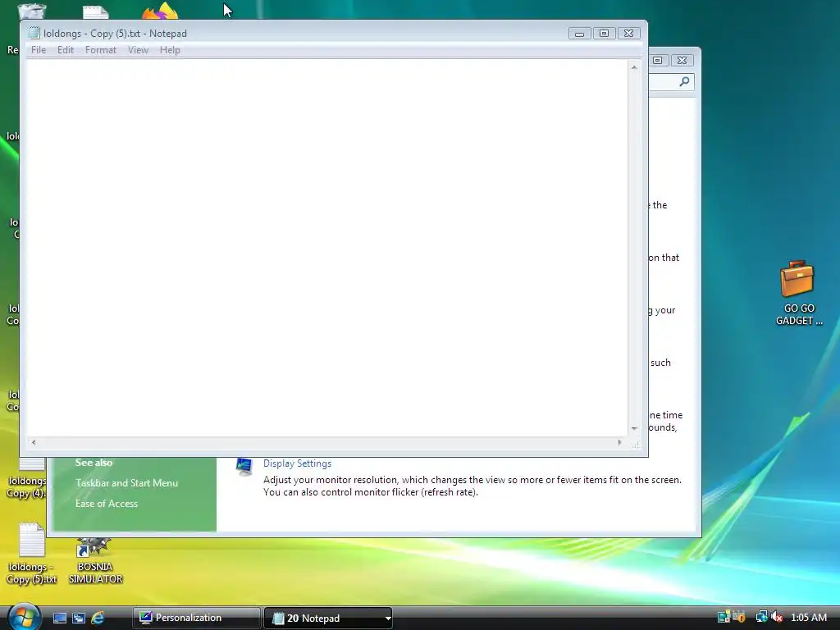Image resolution: width=840 pixels, height=630 pixels.
Task: Close the loldongs Notepad window
Action: 629,33
